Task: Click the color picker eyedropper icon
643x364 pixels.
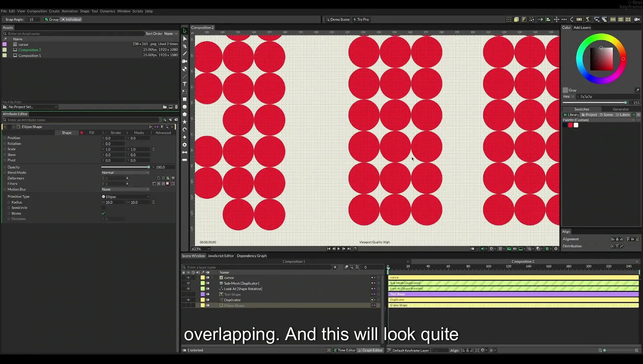Action: tap(637, 90)
